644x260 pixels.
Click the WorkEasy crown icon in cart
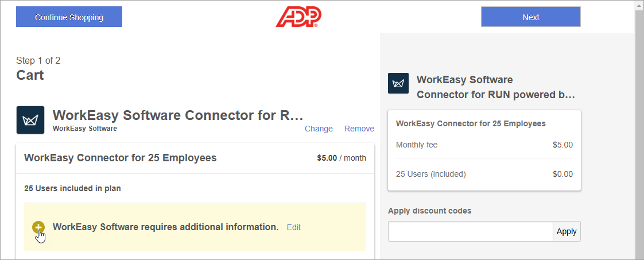point(30,120)
